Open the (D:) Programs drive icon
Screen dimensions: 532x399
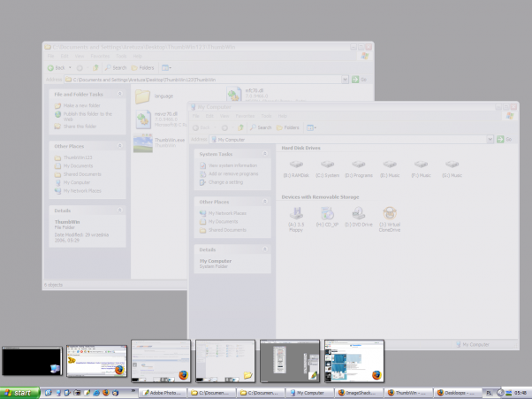tap(359, 165)
